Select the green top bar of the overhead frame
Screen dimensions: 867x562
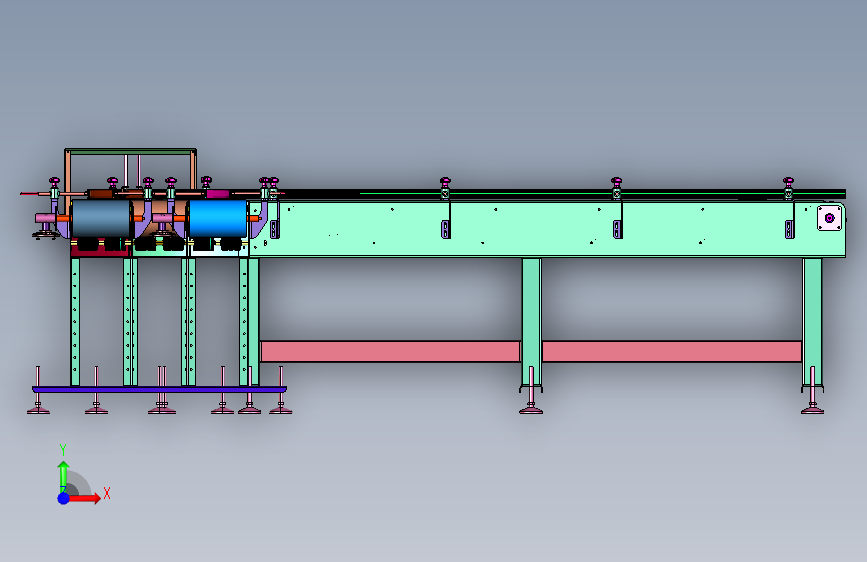(x=130, y=151)
